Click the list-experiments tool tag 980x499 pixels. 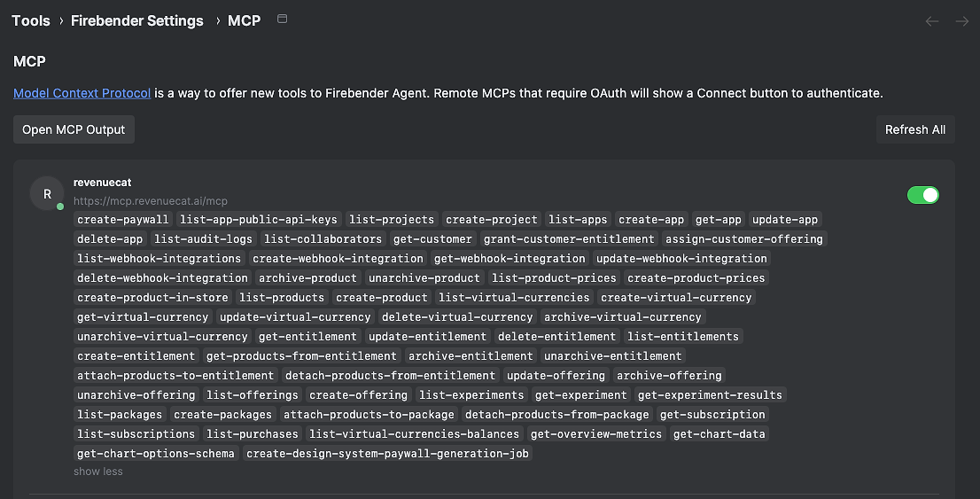(472, 395)
